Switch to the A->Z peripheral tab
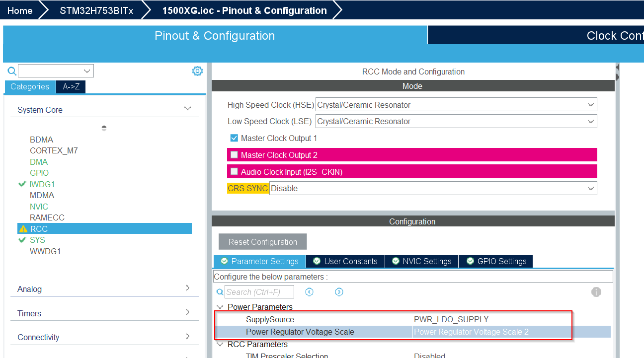Screen dimensions: 644x358 click(71, 86)
